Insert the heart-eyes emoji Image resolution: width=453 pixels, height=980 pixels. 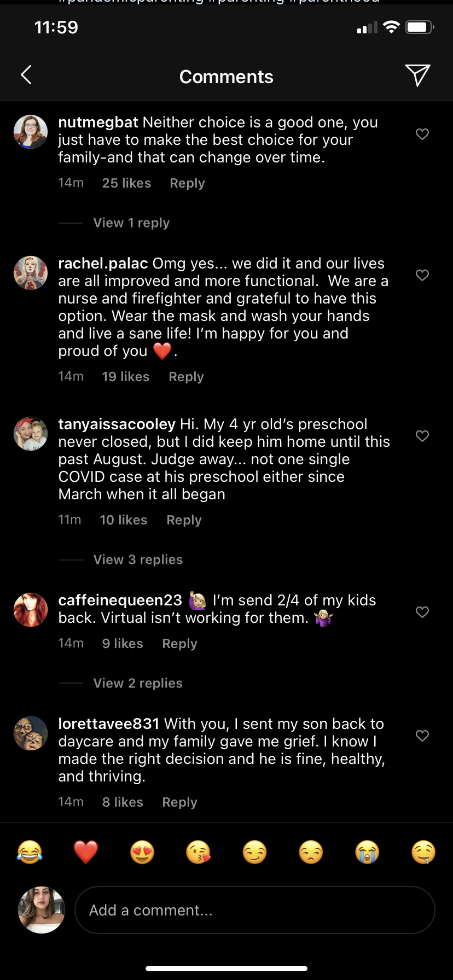pyautogui.click(x=142, y=852)
